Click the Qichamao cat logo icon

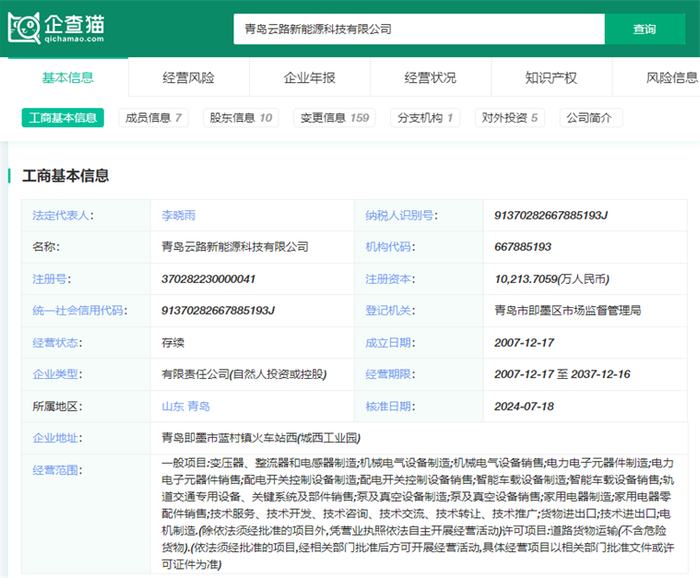click(x=24, y=26)
